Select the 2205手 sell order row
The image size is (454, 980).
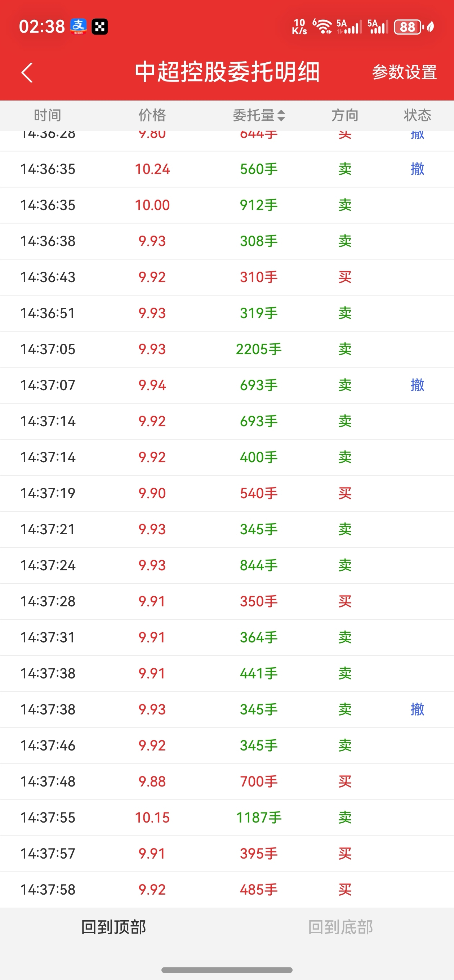227,349
